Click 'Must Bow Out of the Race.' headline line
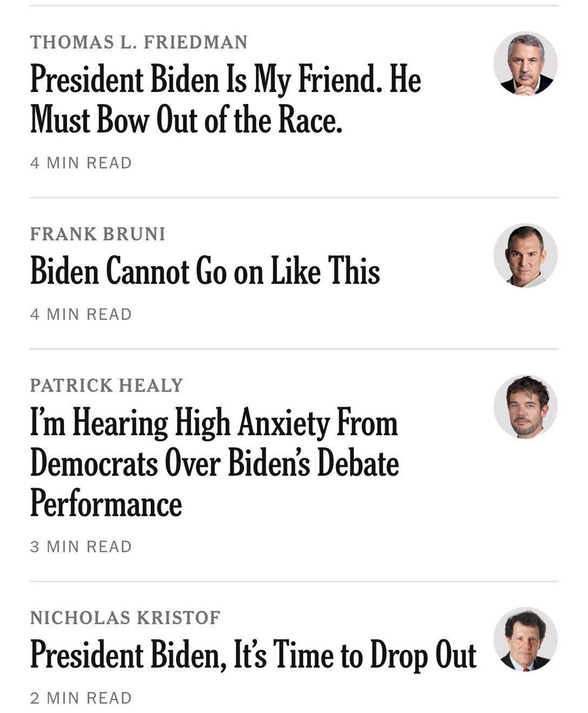The height and width of the screenshot is (713, 588). click(187, 120)
